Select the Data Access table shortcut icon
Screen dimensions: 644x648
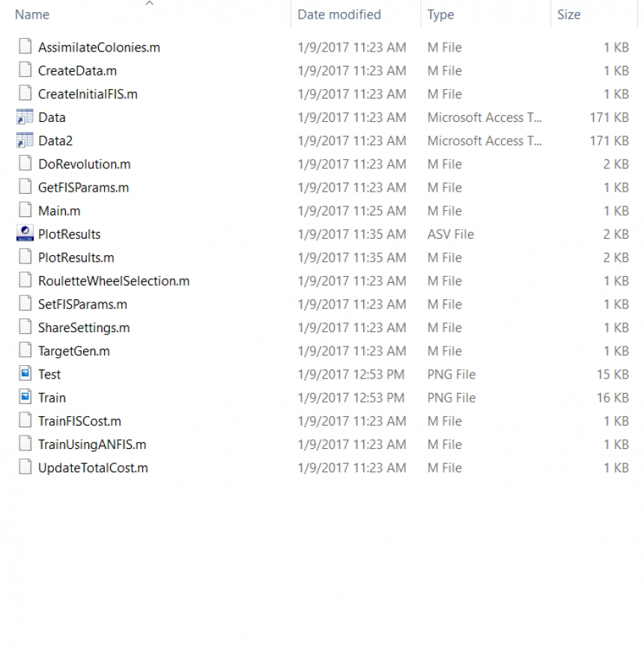[25, 117]
